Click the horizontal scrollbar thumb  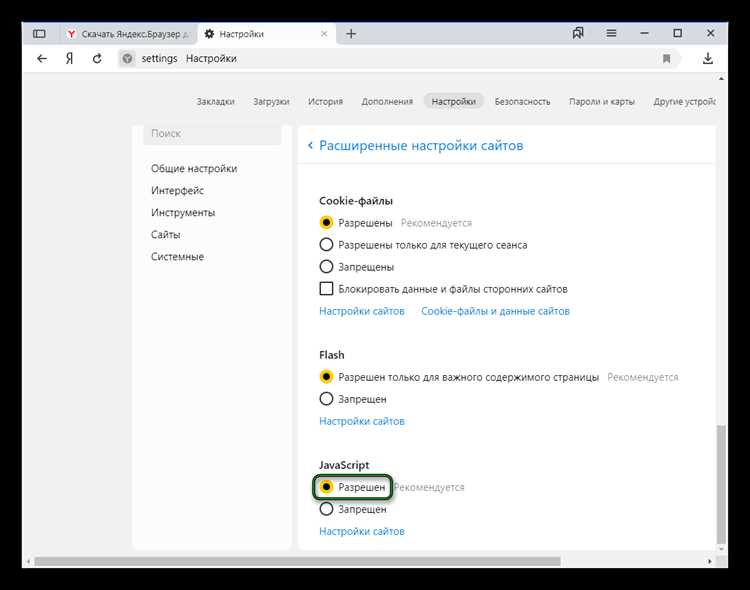(x=298, y=561)
